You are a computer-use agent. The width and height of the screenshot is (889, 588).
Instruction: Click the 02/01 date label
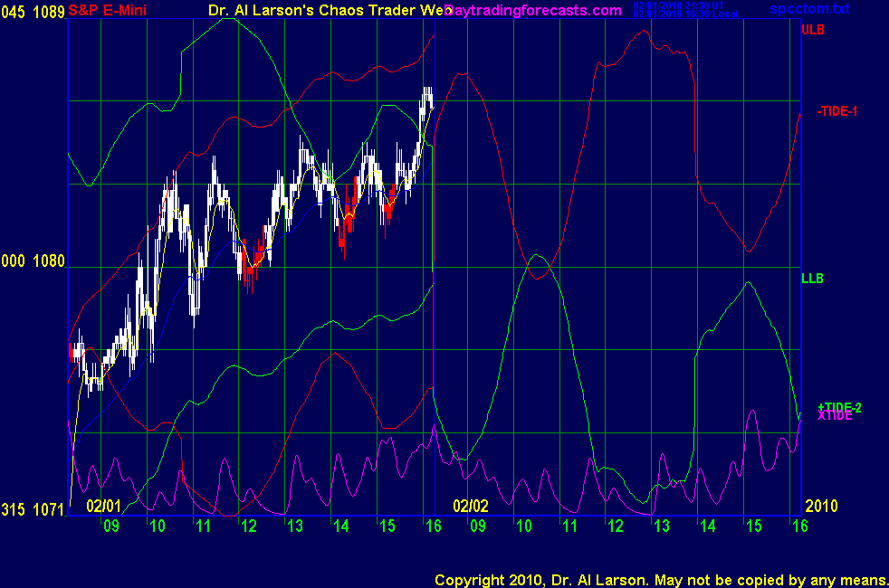[x=104, y=506]
